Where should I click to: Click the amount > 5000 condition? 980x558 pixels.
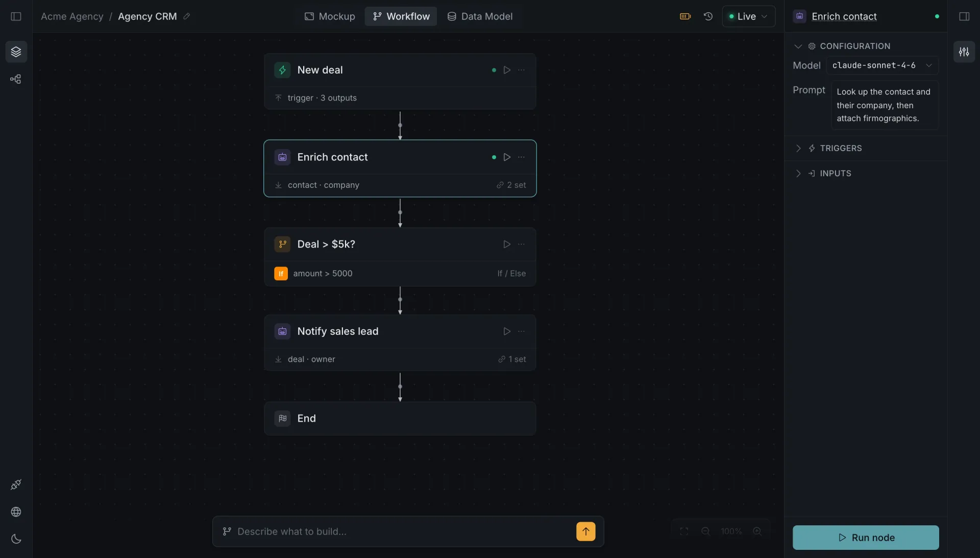[x=323, y=274]
